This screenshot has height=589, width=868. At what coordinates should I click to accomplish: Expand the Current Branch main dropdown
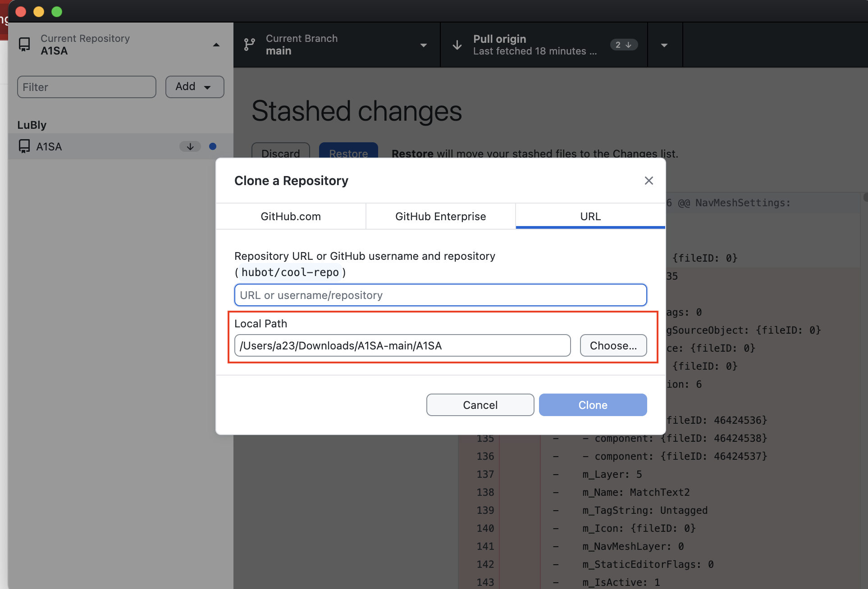423,45
